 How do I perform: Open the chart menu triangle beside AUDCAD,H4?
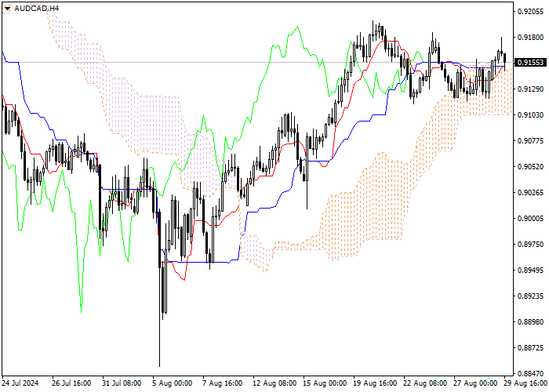coord(7,9)
